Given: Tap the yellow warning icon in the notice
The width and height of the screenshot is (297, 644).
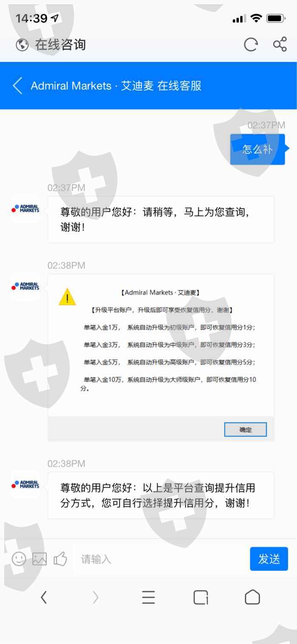Looking at the screenshot, I should click(x=67, y=297).
